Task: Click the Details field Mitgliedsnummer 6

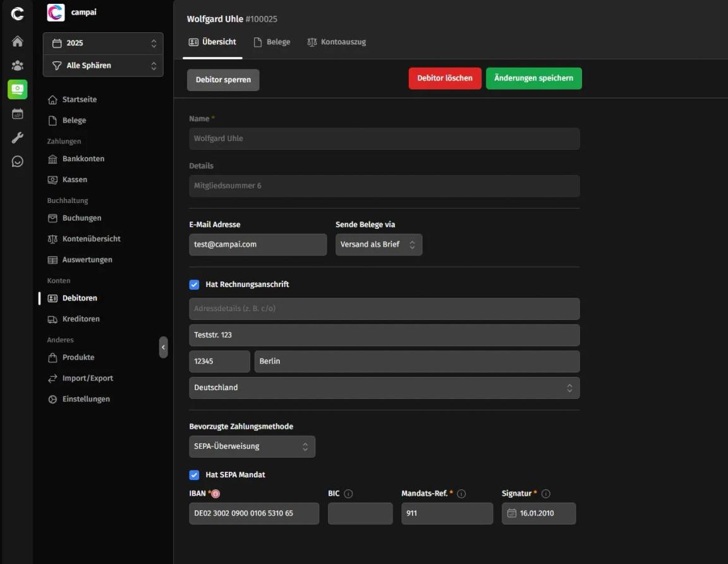Action: (384, 186)
